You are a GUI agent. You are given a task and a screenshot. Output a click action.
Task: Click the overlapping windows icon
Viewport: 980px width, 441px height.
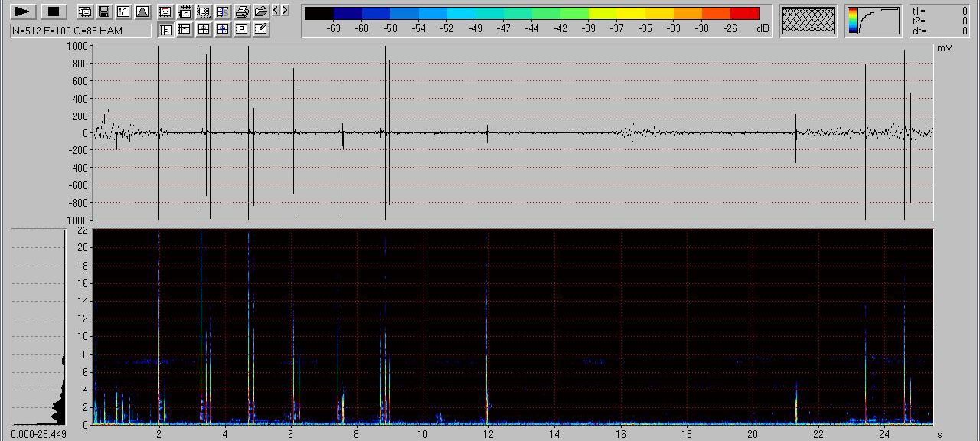(85, 11)
